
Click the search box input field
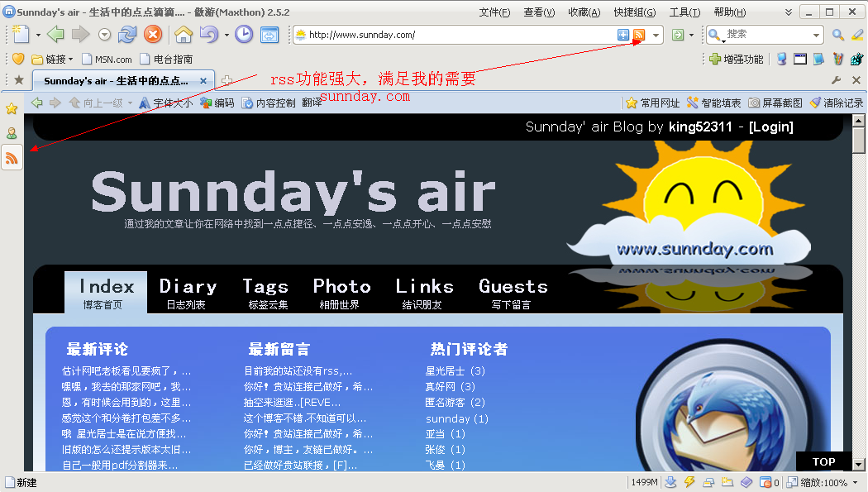[x=766, y=35]
